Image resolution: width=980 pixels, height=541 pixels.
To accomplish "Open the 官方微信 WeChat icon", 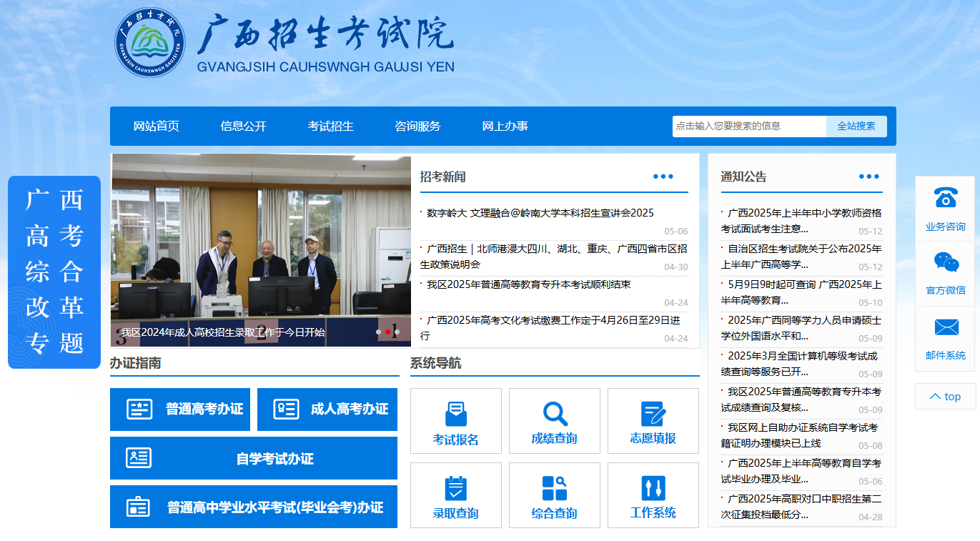I will tap(946, 262).
